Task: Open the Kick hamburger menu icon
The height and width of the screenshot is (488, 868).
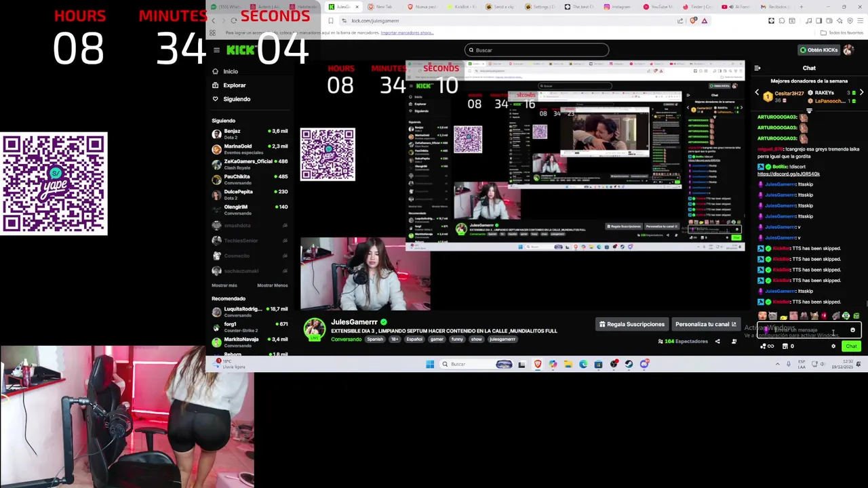Action: (216, 50)
